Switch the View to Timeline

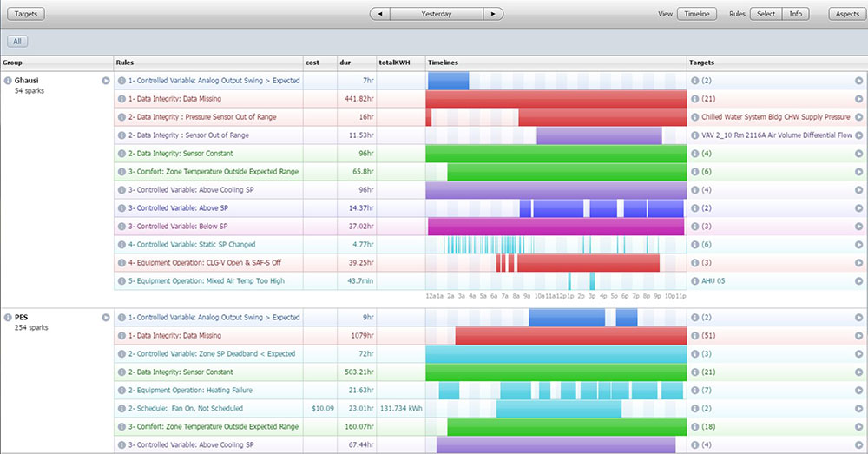(x=697, y=14)
